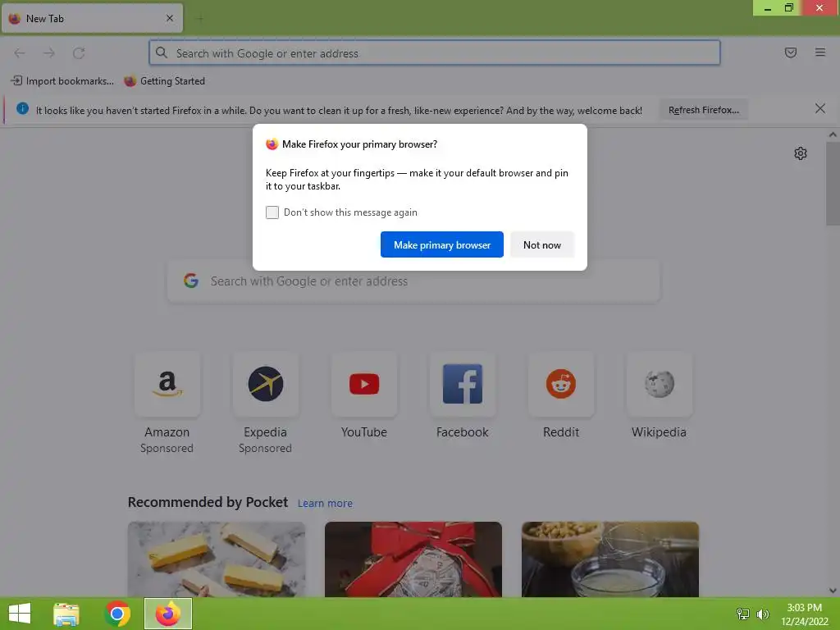This screenshot has width=840, height=630.
Task: Open the glass bowl Pocket story thumbnail
Action: [610, 559]
